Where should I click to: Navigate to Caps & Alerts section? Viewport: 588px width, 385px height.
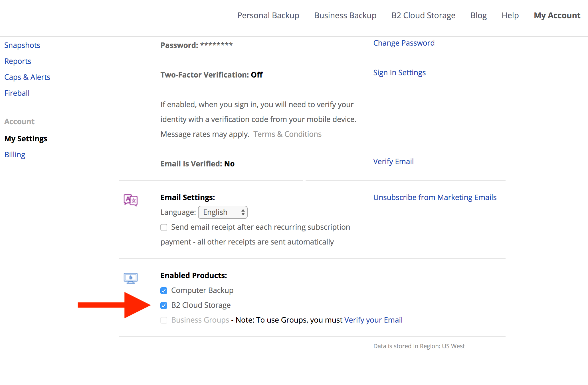pyautogui.click(x=27, y=77)
